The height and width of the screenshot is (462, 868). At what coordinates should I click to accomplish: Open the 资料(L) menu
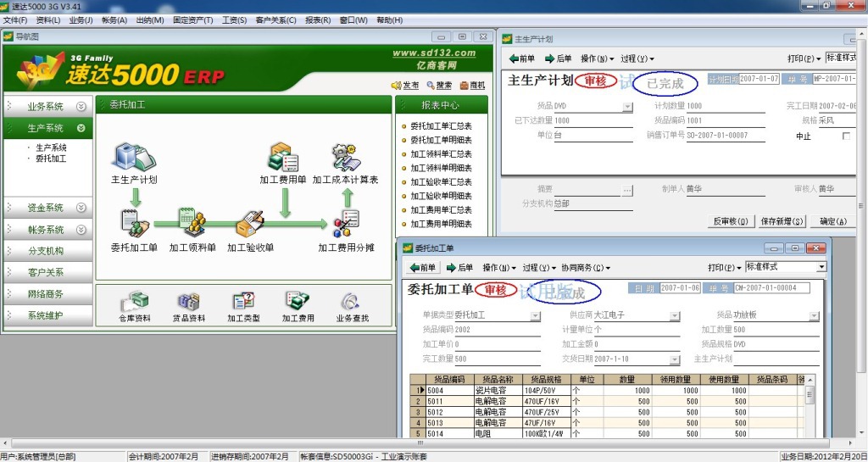pyautogui.click(x=48, y=19)
